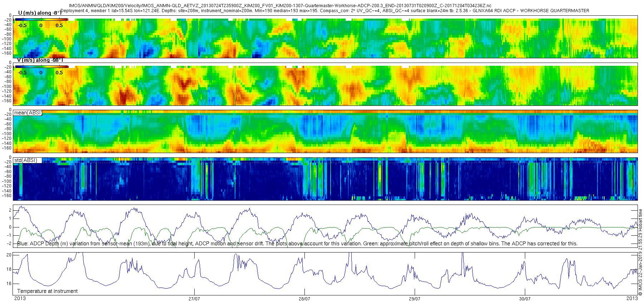Click the 'Temperature at instrument' label
644x304 pixels.
coord(47,291)
